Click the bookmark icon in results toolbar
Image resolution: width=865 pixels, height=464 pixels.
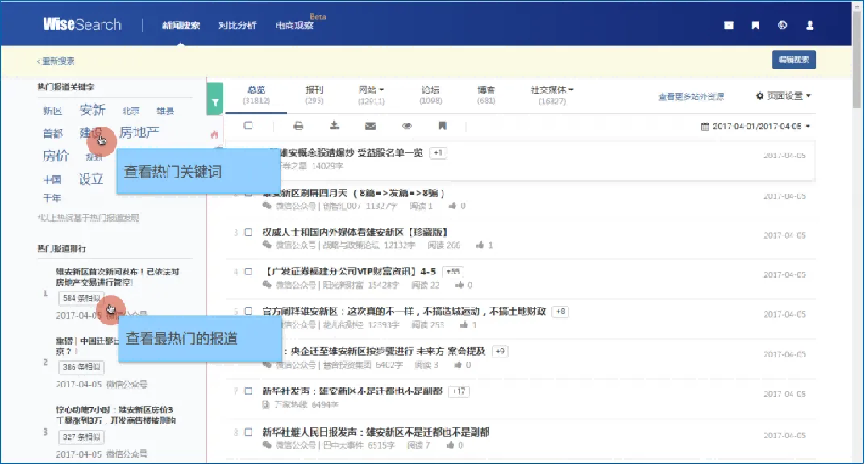pos(442,126)
